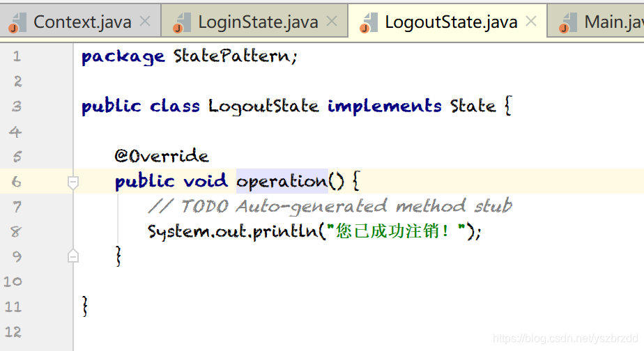This screenshot has width=644, height=351.
Task: Collapse the operation method fold marker at line 6
Action: 73,182
